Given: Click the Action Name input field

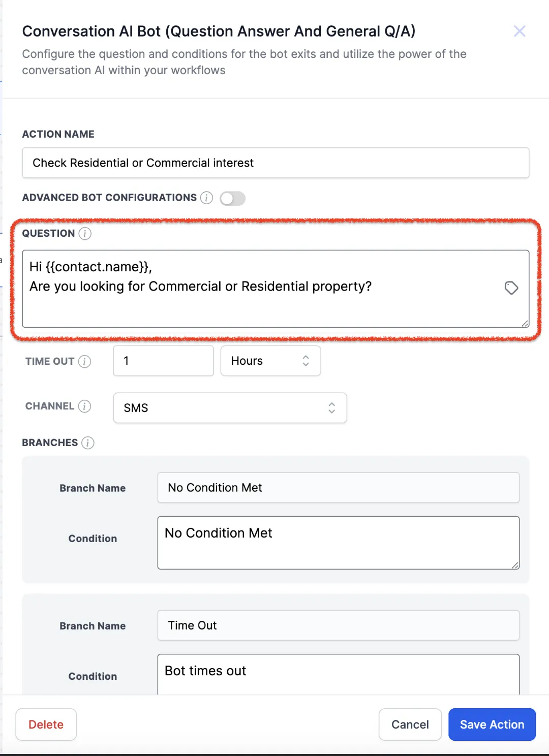Looking at the screenshot, I should pyautogui.click(x=276, y=163).
